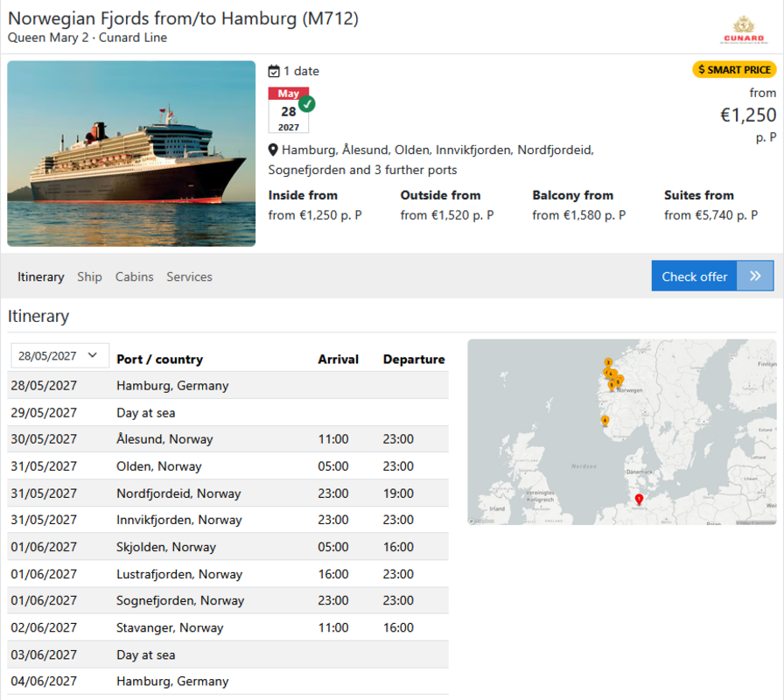Viewport: 784px width, 700px height.
Task: Click the SMART PRICE badge
Action: [x=734, y=69]
